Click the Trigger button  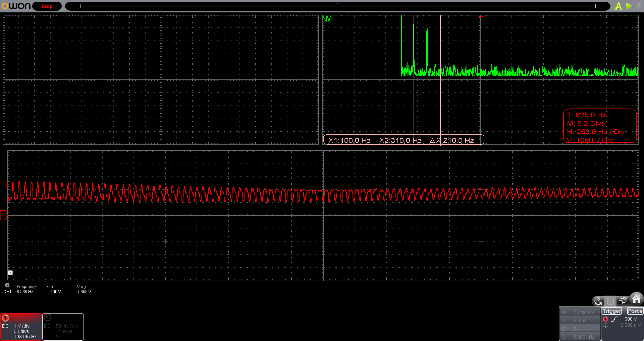(x=612, y=311)
